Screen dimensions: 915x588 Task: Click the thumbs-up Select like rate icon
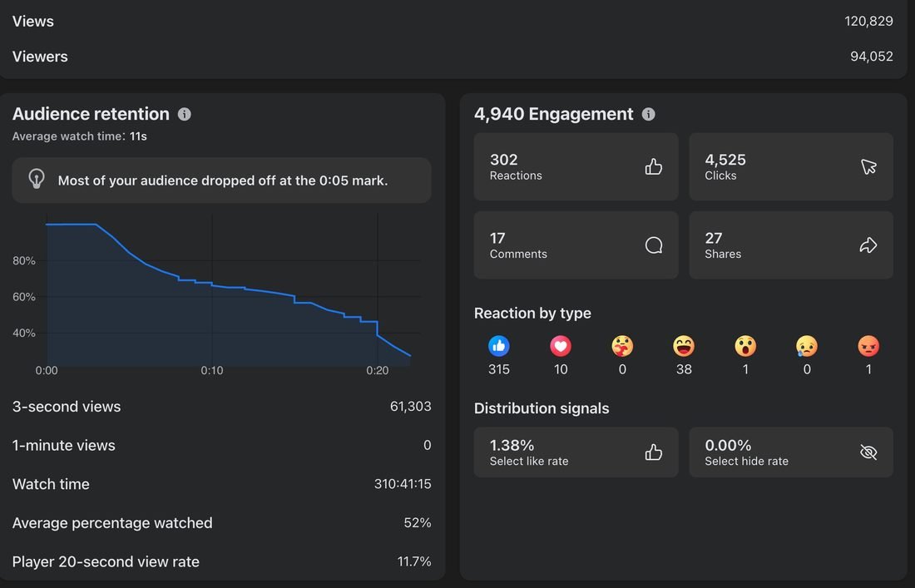click(x=654, y=452)
